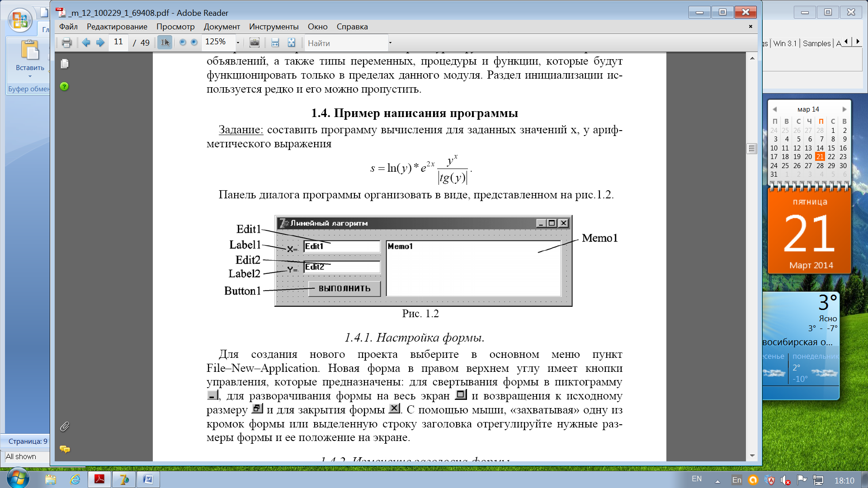Switch to Word taskbar button
Viewport: 868px width, 488px height.
pos(148,479)
